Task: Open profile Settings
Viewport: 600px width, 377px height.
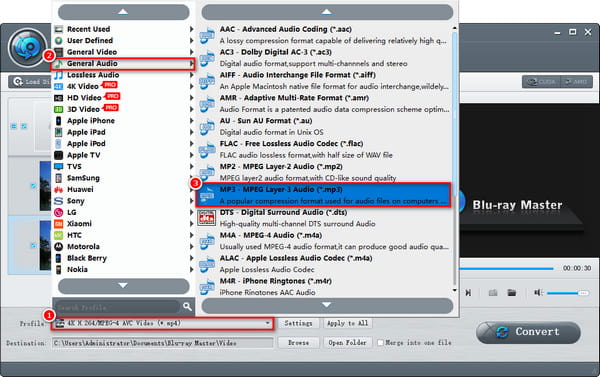Action: [x=298, y=323]
